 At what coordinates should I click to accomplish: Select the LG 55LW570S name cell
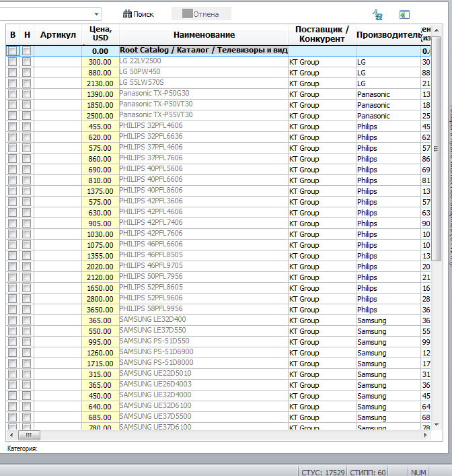click(x=204, y=83)
